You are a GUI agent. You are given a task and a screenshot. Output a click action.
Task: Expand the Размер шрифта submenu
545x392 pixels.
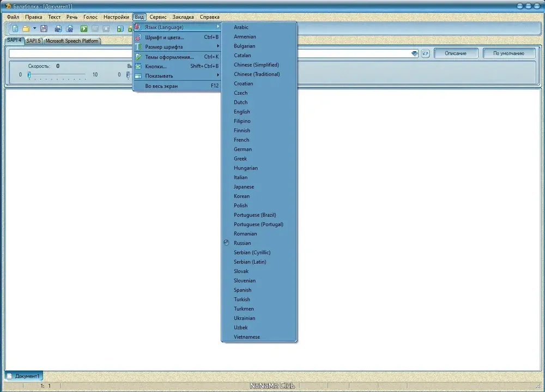point(177,46)
